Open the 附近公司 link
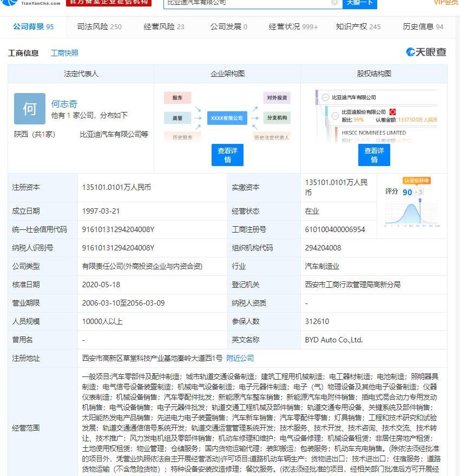This screenshot has width=460, height=476. tap(240, 358)
